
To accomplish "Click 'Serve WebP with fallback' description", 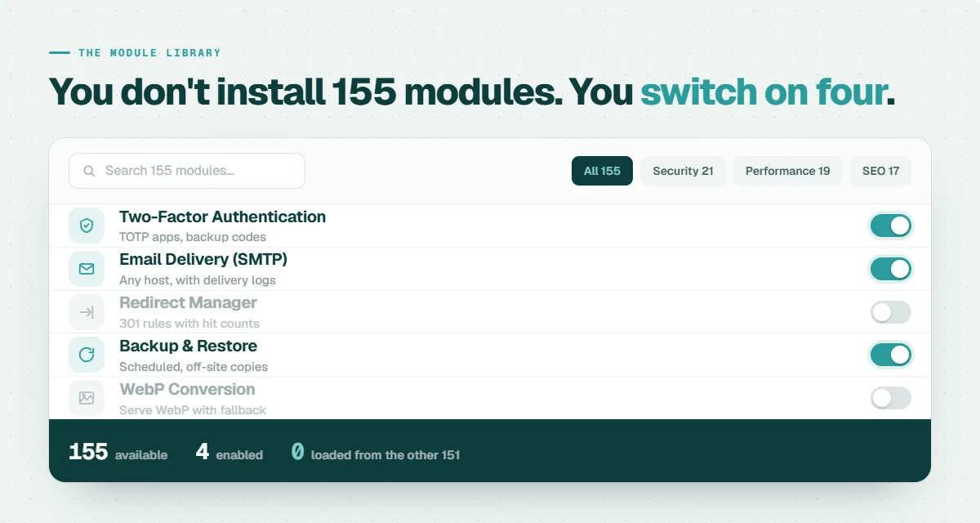I will (x=193, y=410).
